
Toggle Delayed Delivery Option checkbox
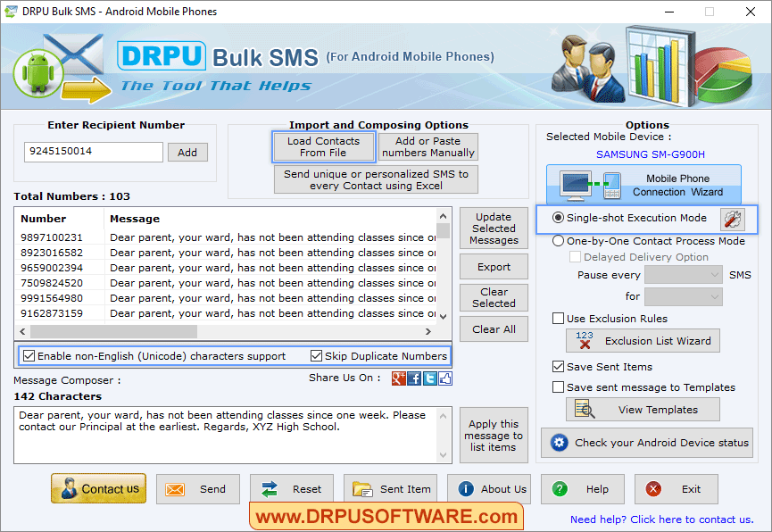point(575,257)
